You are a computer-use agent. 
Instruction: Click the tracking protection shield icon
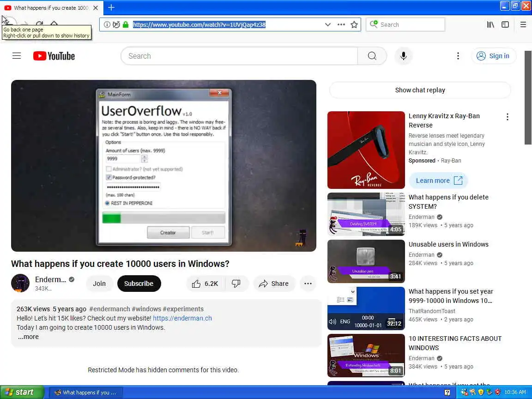point(116,24)
